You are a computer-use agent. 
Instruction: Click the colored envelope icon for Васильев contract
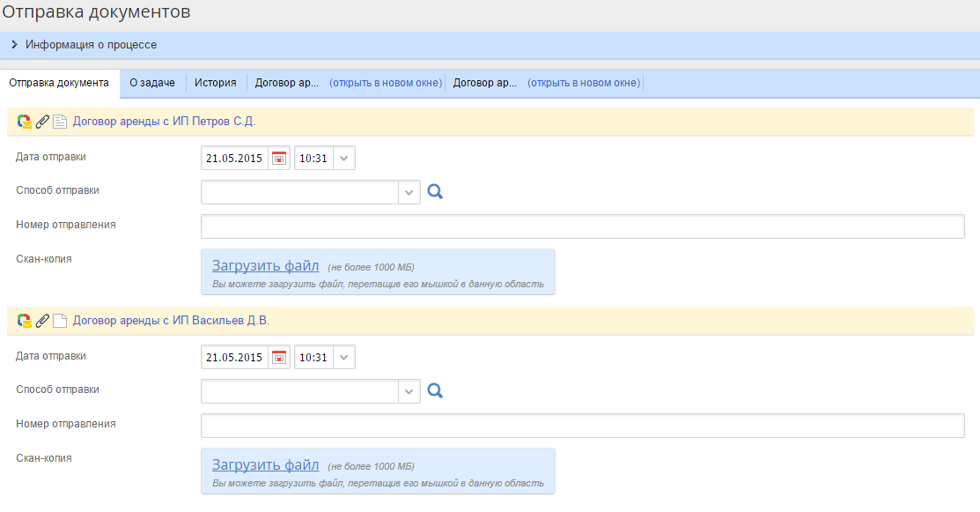point(25,321)
